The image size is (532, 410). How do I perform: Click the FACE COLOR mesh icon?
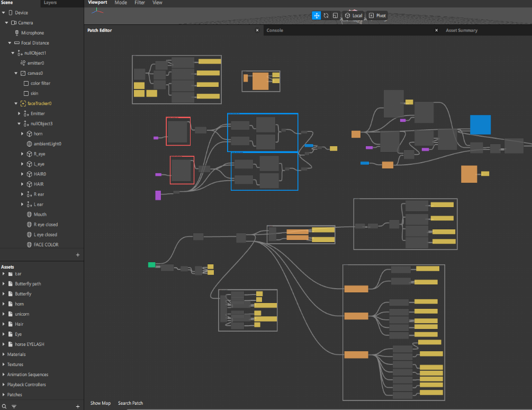[x=30, y=245]
